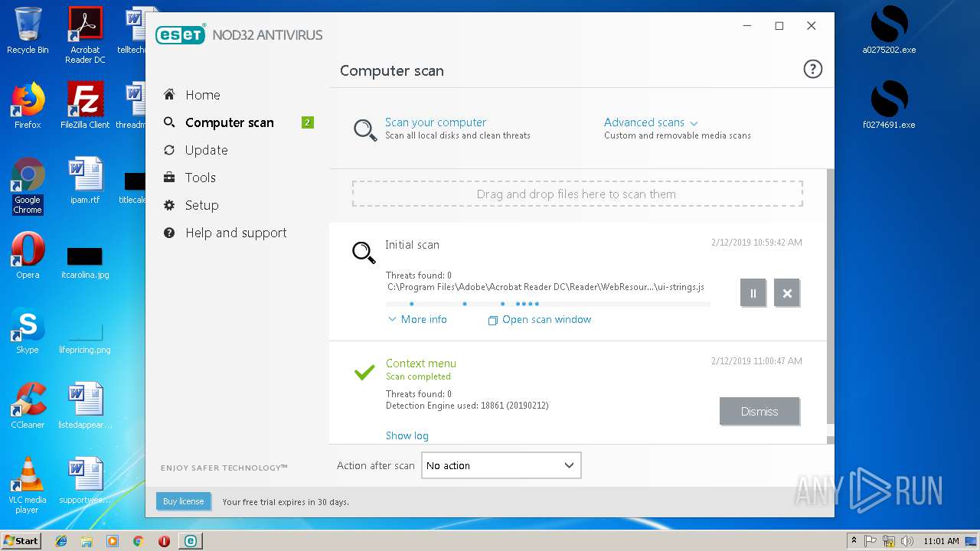The width and height of the screenshot is (980, 551).
Task: Open help via the question mark icon
Action: [x=812, y=70]
